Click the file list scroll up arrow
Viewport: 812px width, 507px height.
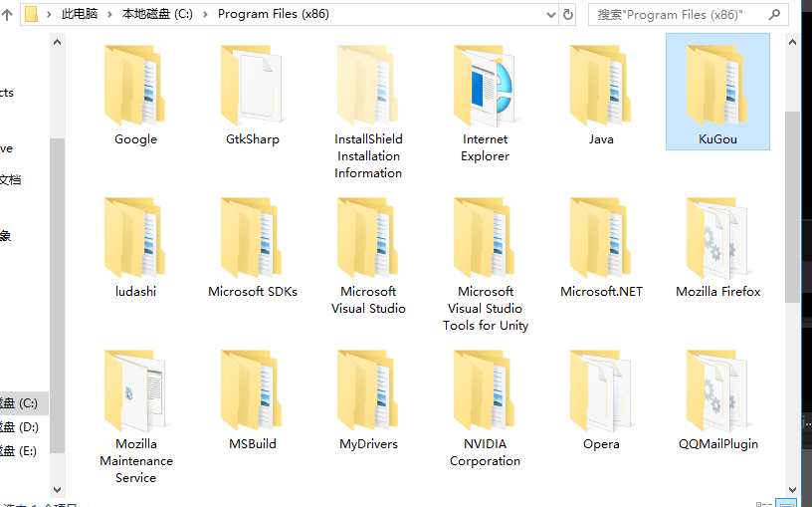pyautogui.click(x=792, y=43)
